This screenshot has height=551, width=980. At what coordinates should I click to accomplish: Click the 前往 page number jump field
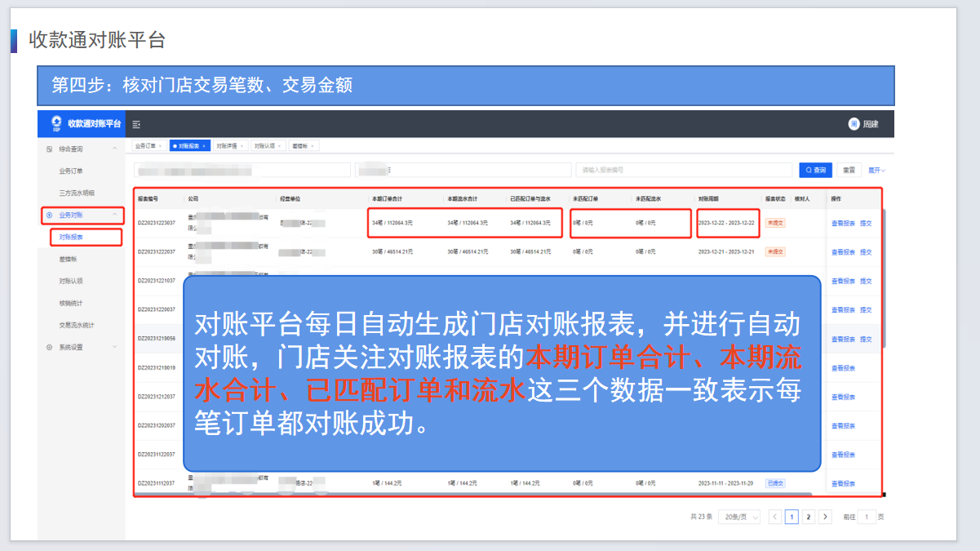click(x=867, y=517)
